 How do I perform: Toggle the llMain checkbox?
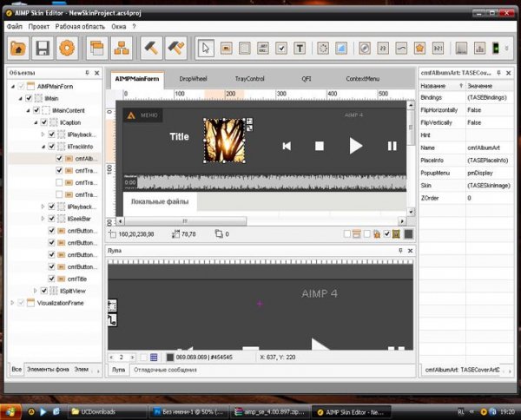click(x=29, y=98)
